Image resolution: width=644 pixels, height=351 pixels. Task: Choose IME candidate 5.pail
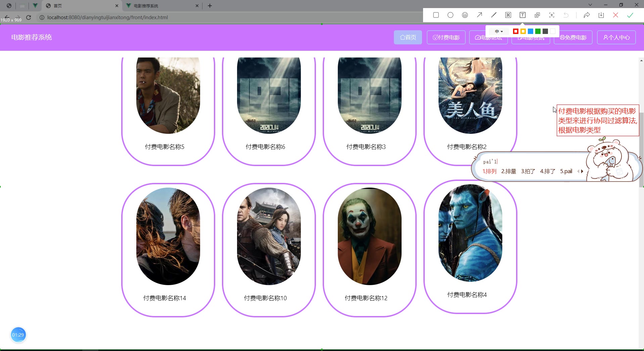[x=566, y=171]
